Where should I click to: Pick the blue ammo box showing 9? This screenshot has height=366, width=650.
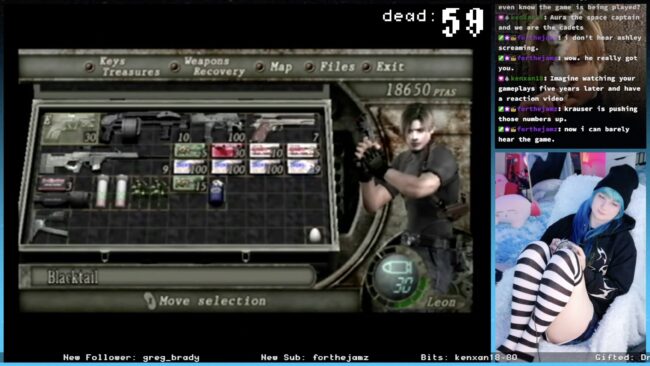tap(303, 167)
